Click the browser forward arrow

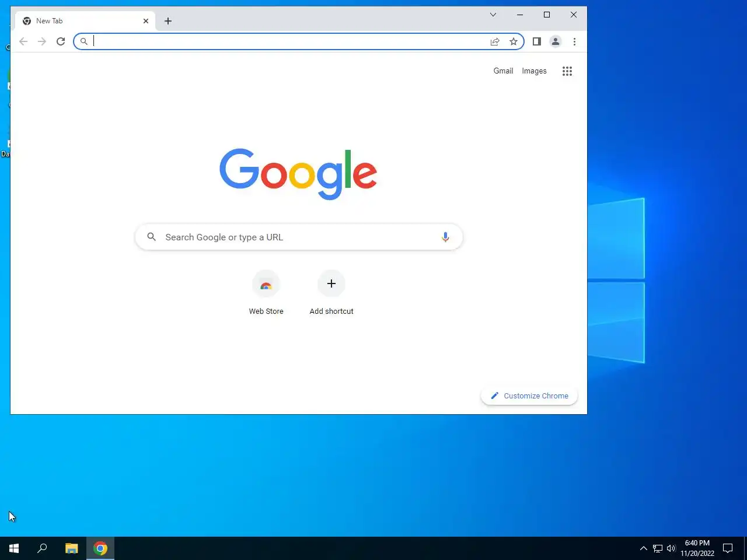click(42, 41)
